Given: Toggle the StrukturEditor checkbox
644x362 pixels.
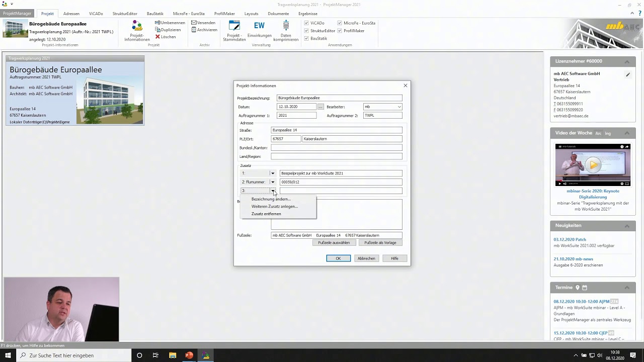Looking at the screenshot, I should [x=306, y=31].
